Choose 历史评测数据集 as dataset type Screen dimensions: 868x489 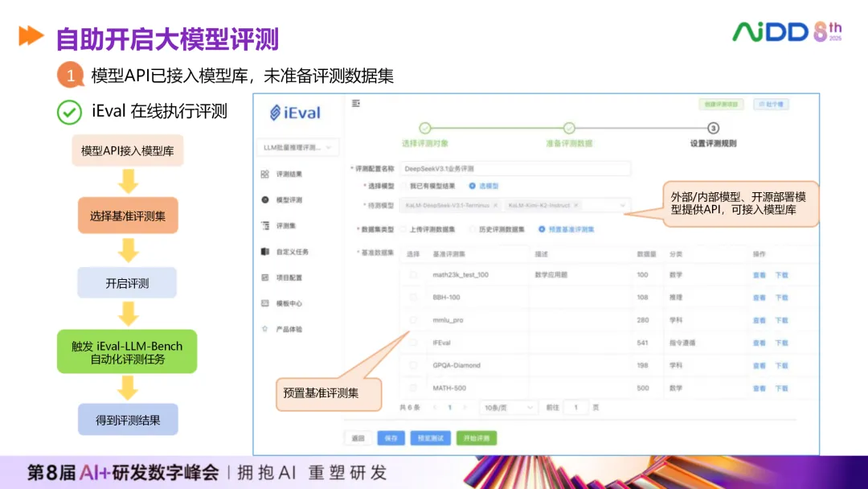point(497,229)
